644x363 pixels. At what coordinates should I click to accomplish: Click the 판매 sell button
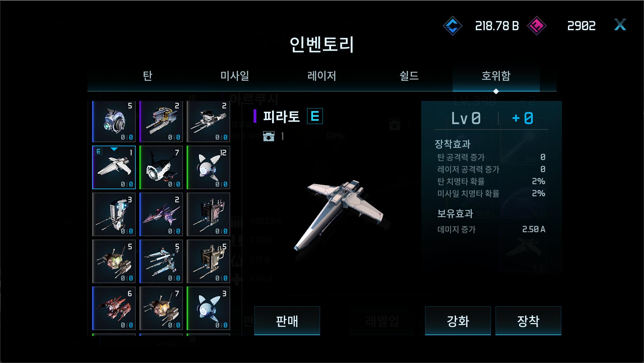287,321
